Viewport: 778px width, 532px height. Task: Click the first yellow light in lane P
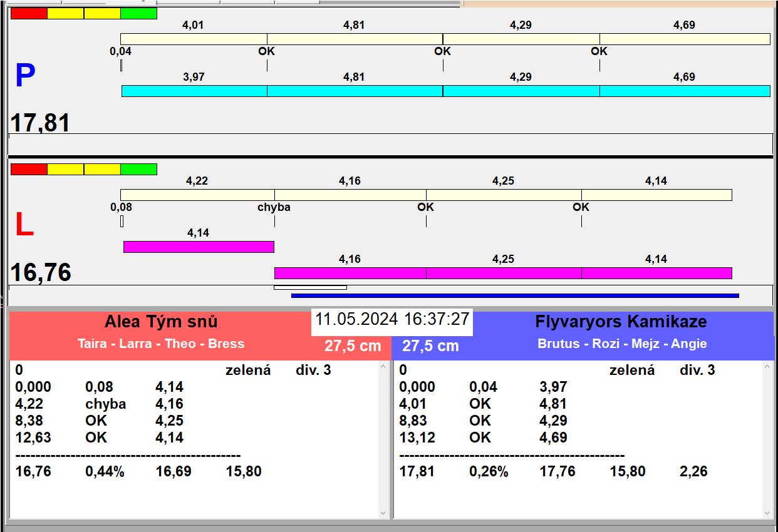click(x=65, y=13)
